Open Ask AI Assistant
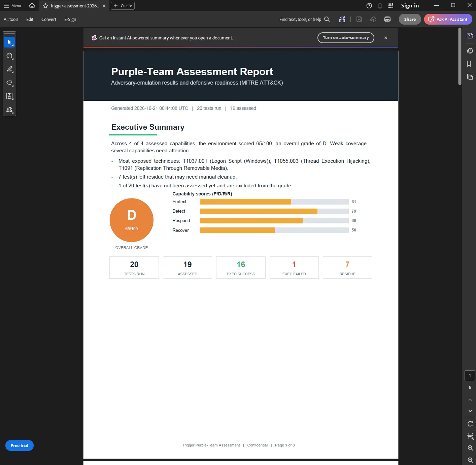Viewport: 476px width, 465px height. (x=448, y=19)
